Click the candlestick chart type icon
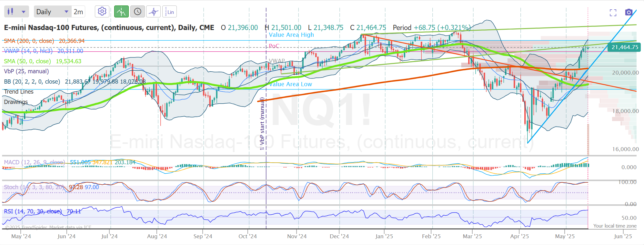Image resolution: width=644 pixels, height=245 pixels. (11, 12)
